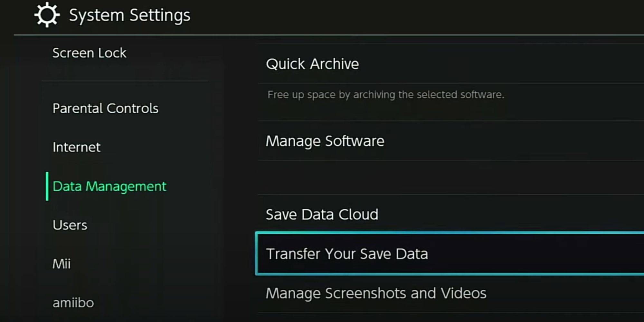Open Parental Controls settings

pyautogui.click(x=105, y=108)
